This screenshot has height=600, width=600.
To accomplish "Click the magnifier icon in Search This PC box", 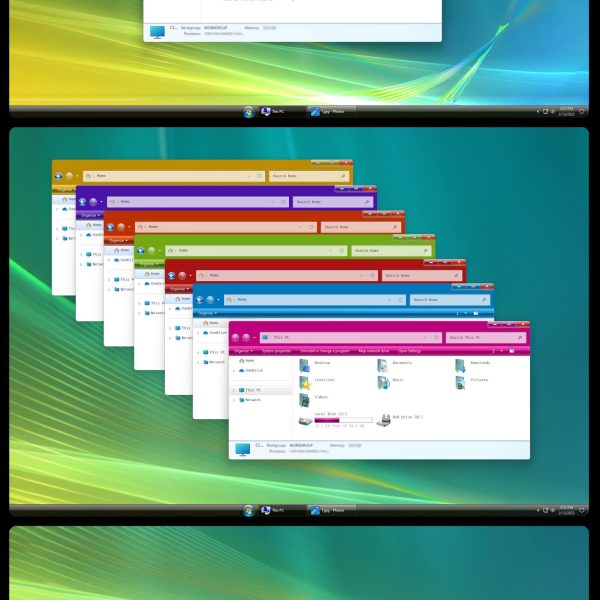I will (520, 338).
